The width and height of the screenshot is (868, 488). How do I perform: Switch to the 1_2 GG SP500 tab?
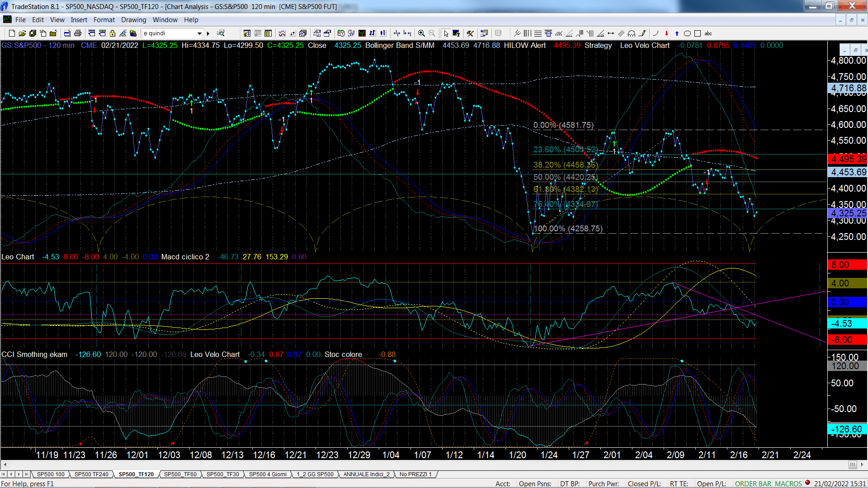(315, 474)
